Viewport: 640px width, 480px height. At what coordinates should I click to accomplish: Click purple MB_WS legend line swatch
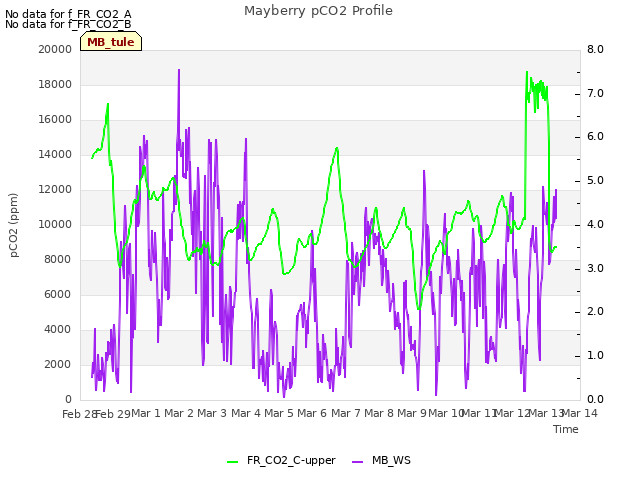(358, 462)
